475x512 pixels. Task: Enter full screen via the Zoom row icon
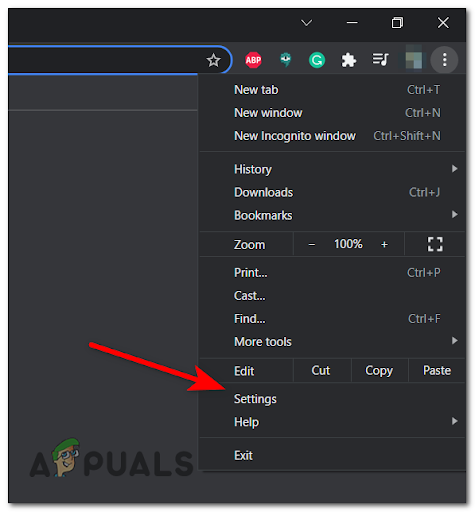[435, 244]
